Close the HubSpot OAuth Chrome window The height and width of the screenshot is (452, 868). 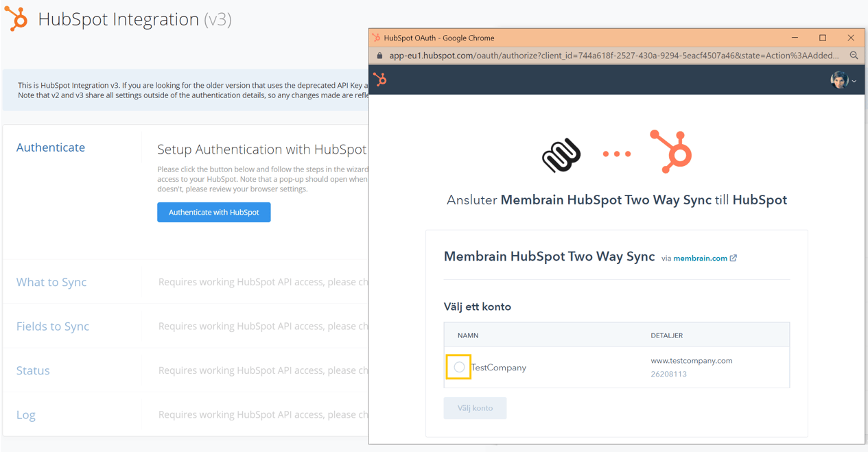click(851, 38)
